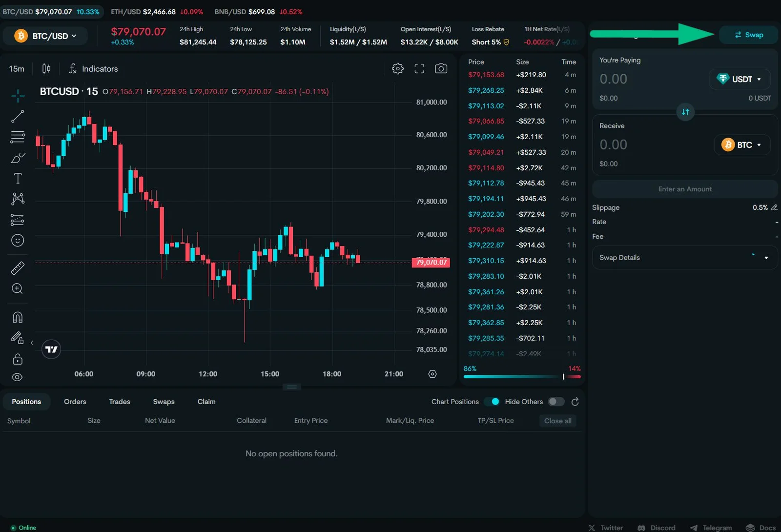
Task: Click the long/short ratio bar
Action: tap(522, 377)
